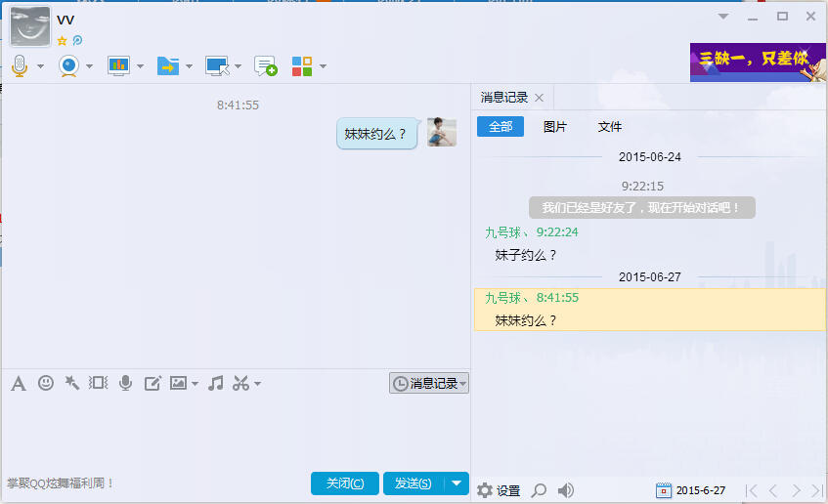Expand video call options arrow

click(89, 66)
